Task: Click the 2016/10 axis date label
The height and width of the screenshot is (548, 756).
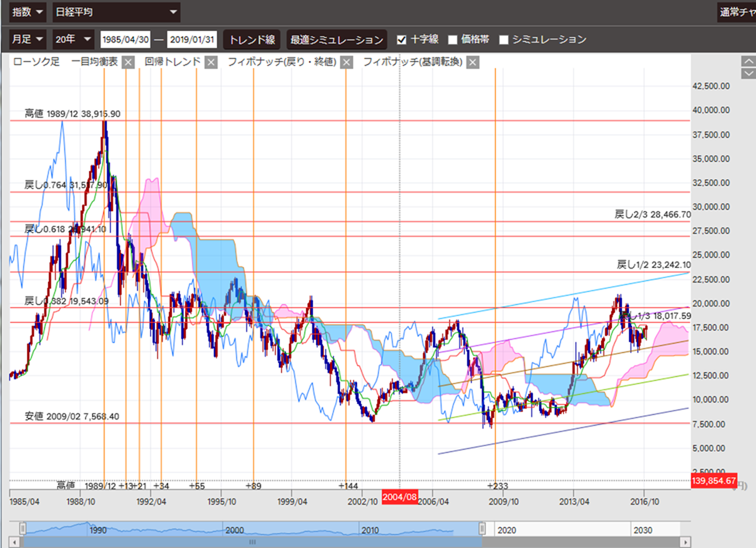Action: pos(644,502)
